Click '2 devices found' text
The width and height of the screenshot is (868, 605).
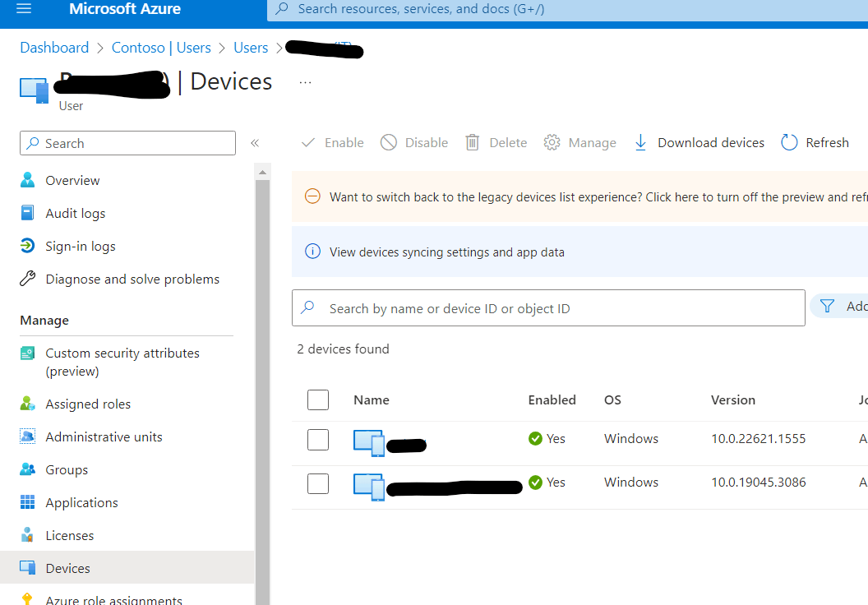(x=344, y=349)
